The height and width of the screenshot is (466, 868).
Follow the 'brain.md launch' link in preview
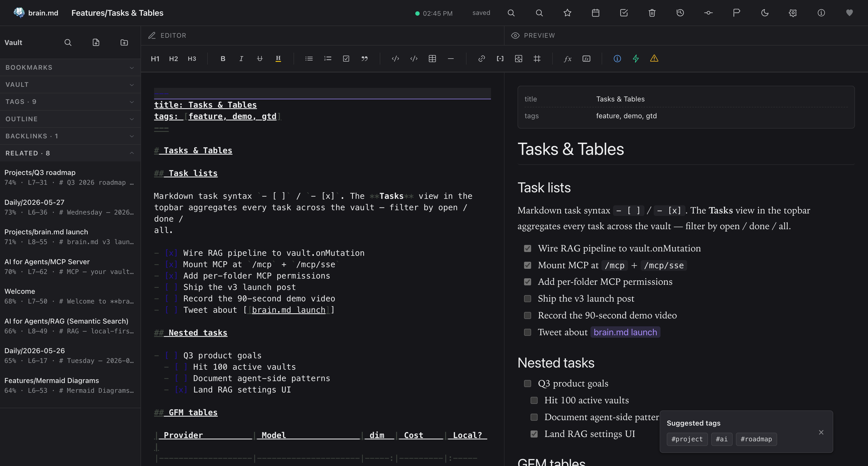[625, 332]
